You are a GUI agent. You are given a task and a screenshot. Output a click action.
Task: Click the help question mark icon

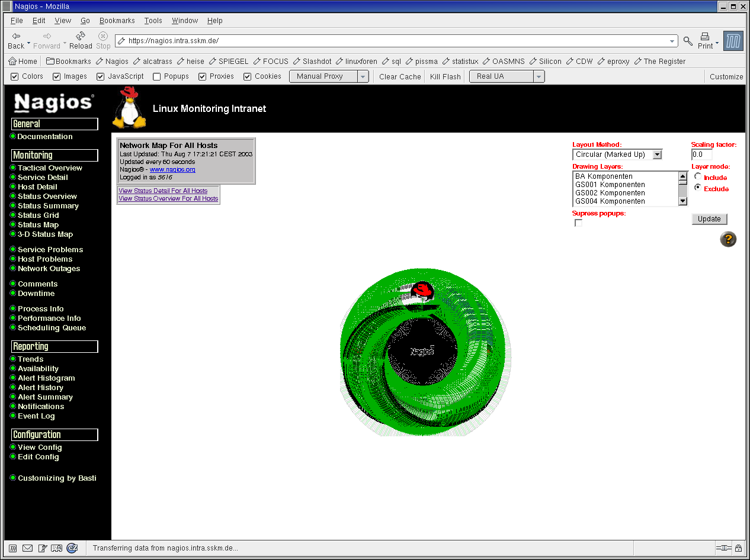(728, 239)
